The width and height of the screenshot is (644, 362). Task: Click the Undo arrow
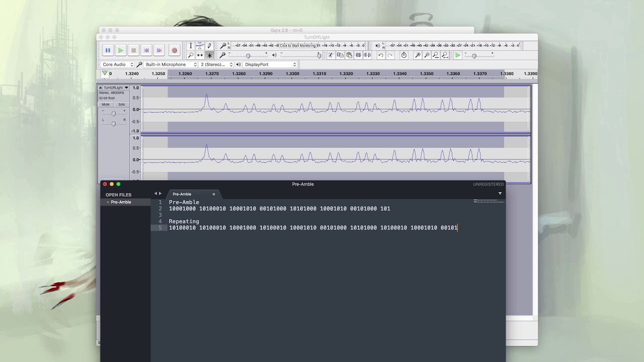(381, 55)
